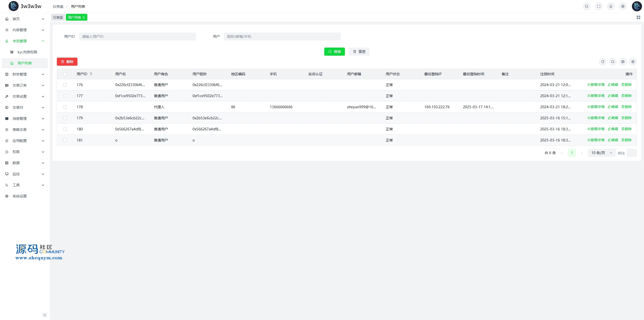Click the green 搜索 button

pos(334,52)
